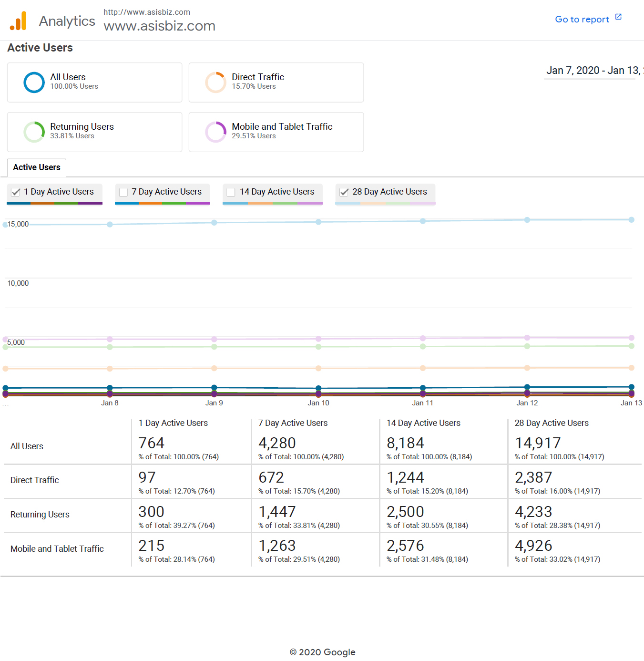Click the Direct Traffic 1 Day value 97
The image size is (644, 661).
(x=147, y=477)
